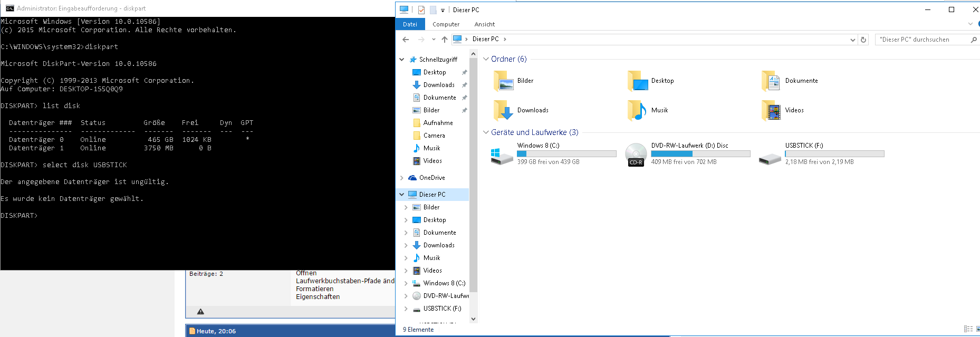Open recent locations dropdown arrow
This screenshot has height=337, width=980.
tap(434, 40)
